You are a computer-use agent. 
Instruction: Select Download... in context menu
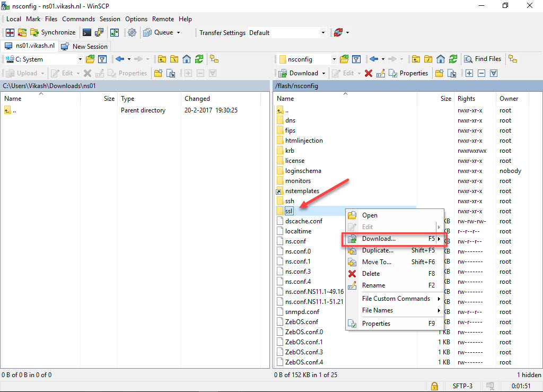pos(395,239)
